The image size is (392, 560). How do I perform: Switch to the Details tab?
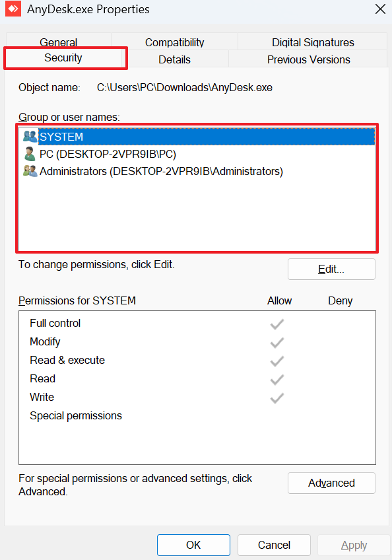point(174,59)
